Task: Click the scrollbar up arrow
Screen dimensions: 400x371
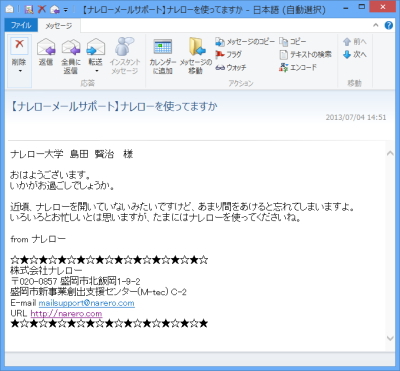Action: click(x=390, y=153)
